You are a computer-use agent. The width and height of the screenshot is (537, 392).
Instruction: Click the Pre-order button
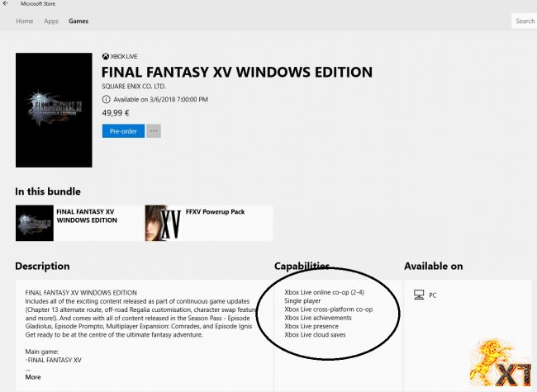click(123, 131)
